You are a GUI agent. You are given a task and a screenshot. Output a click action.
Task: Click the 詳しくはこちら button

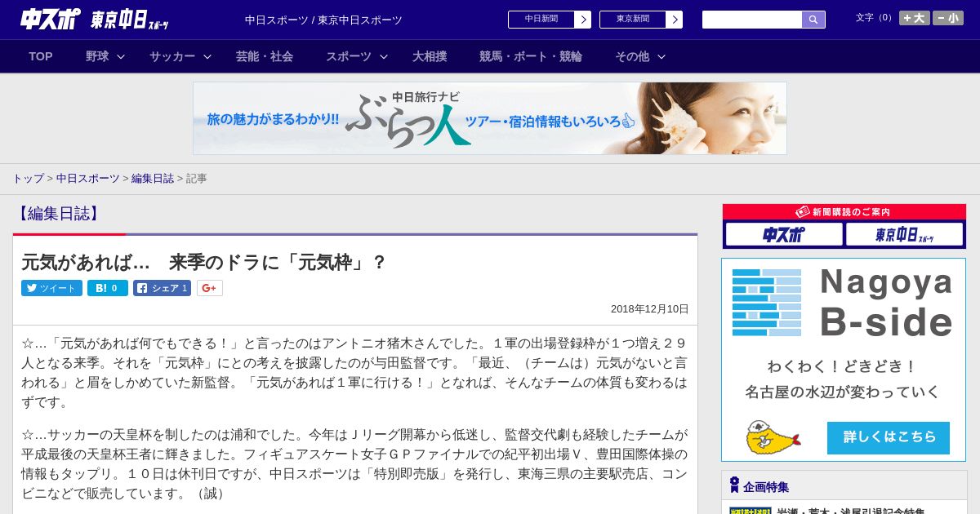(x=889, y=437)
